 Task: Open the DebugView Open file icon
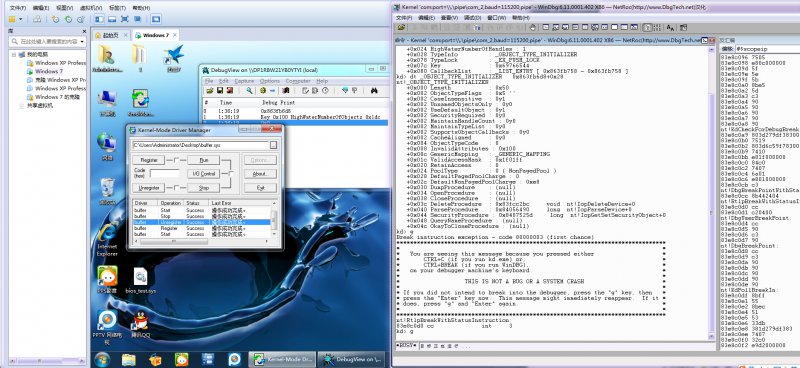point(210,90)
